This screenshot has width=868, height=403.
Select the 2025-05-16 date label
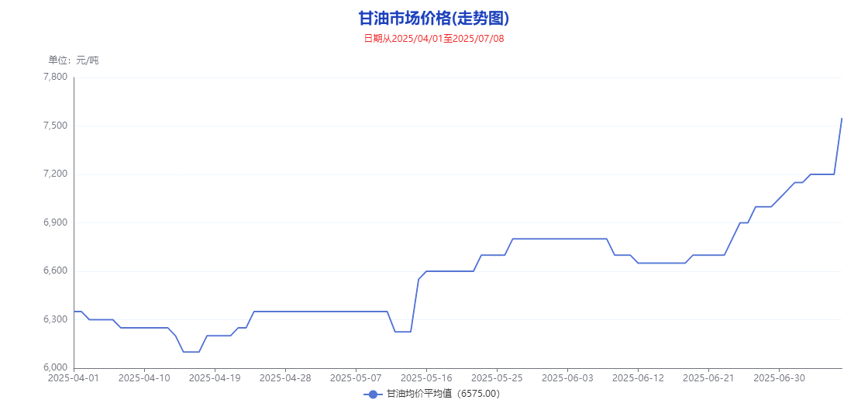426,378
